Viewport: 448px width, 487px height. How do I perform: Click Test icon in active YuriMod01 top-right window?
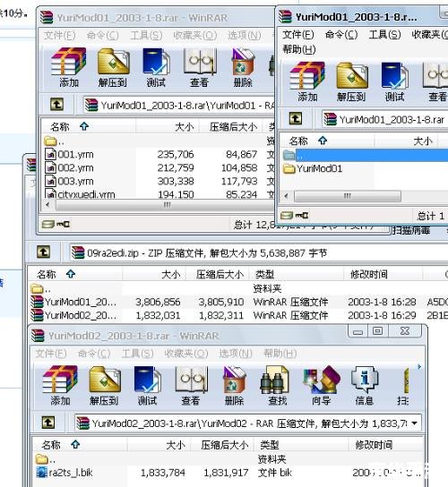tap(395, 81)
